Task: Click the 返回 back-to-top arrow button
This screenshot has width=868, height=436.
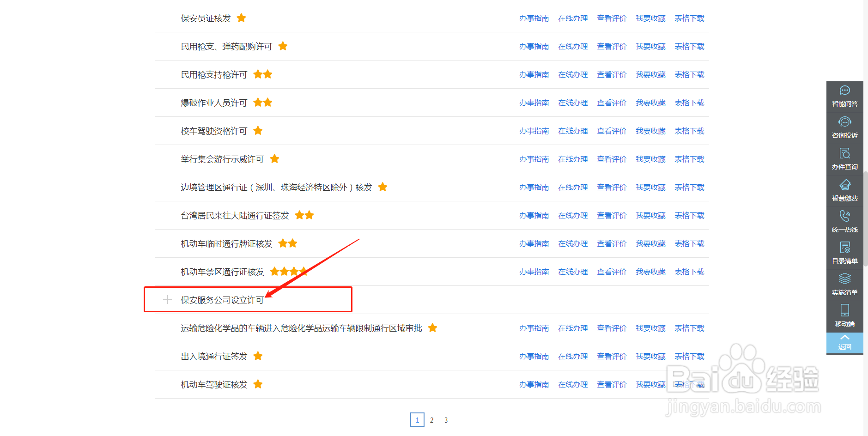Action: [x=844, y=343]
